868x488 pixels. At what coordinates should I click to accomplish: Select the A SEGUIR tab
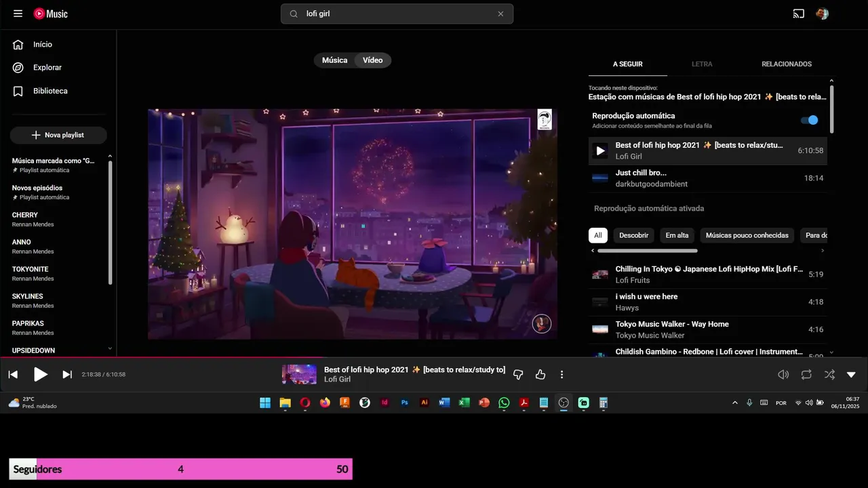click(x=628, y=64)
